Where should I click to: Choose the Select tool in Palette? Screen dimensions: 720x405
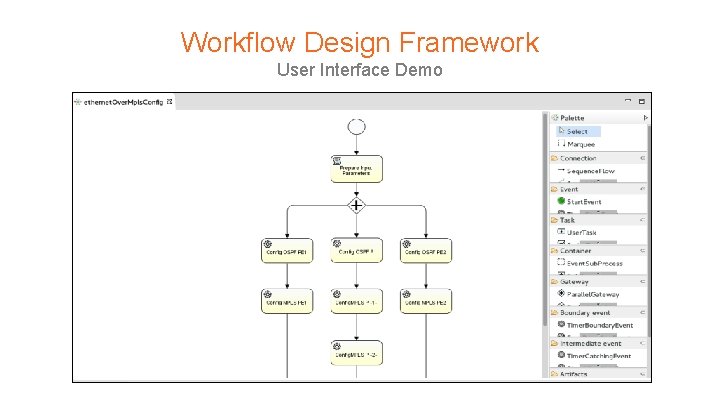coord(578,131)
